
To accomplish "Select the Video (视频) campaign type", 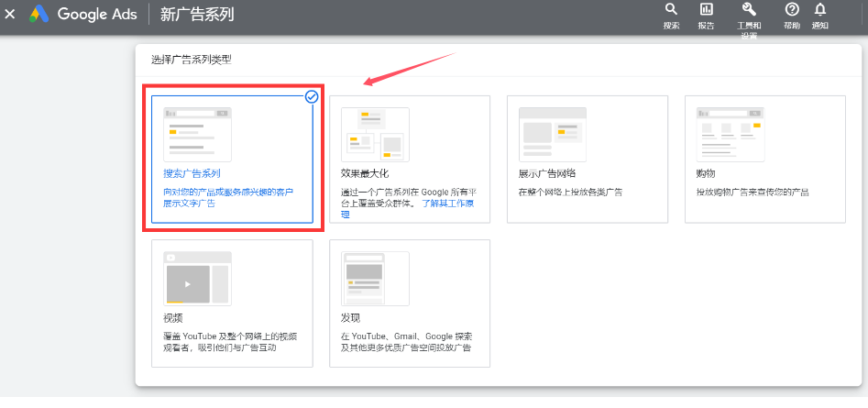I will [232, 303].
